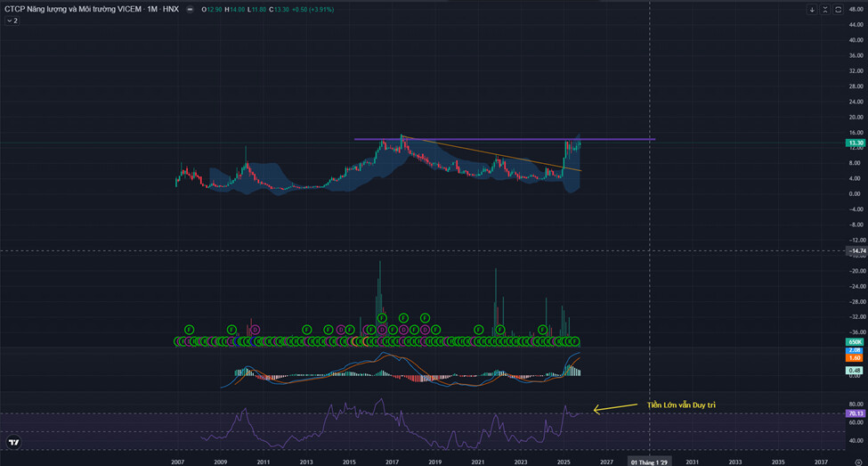
Task: Click the 13.30 current price label
Action: pyautogui.click(x=854, y=143)
